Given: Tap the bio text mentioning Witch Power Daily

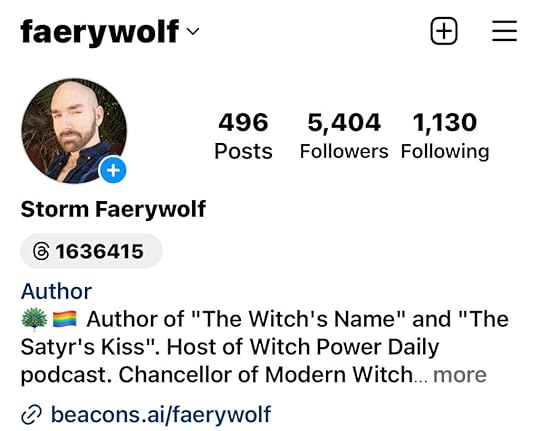Looking at the screenshot, I should [x=264, y=347].
